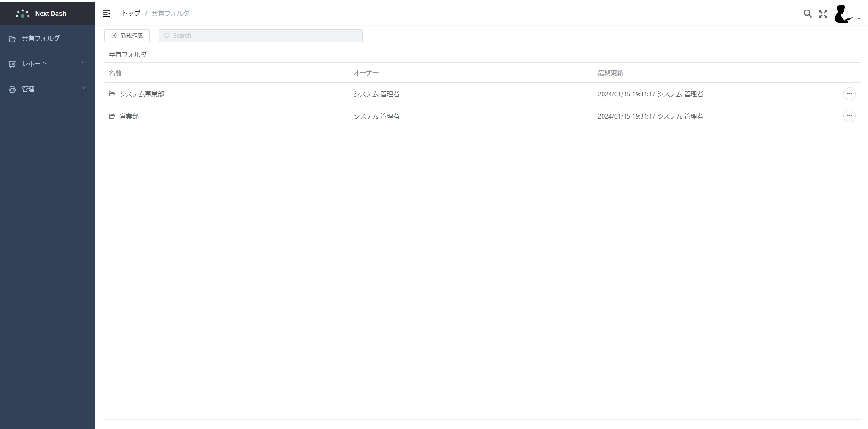Click owner cell of 営業部 row

[x=376, y=116]
